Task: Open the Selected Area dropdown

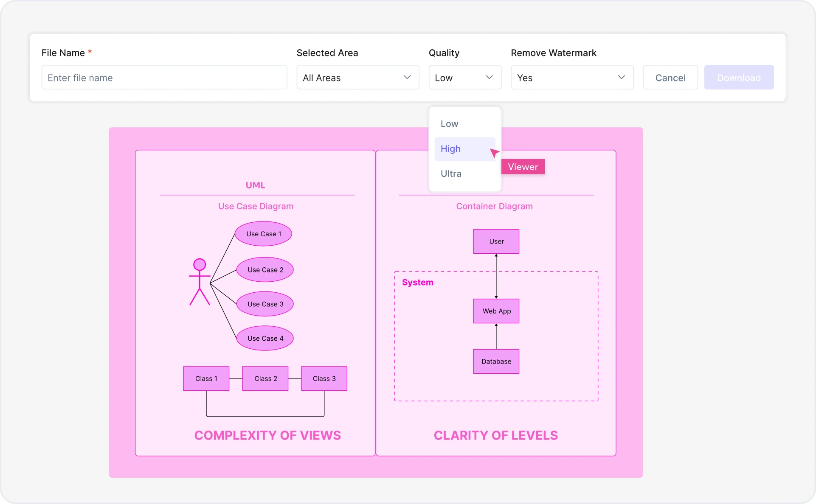Action: (357, 77)
